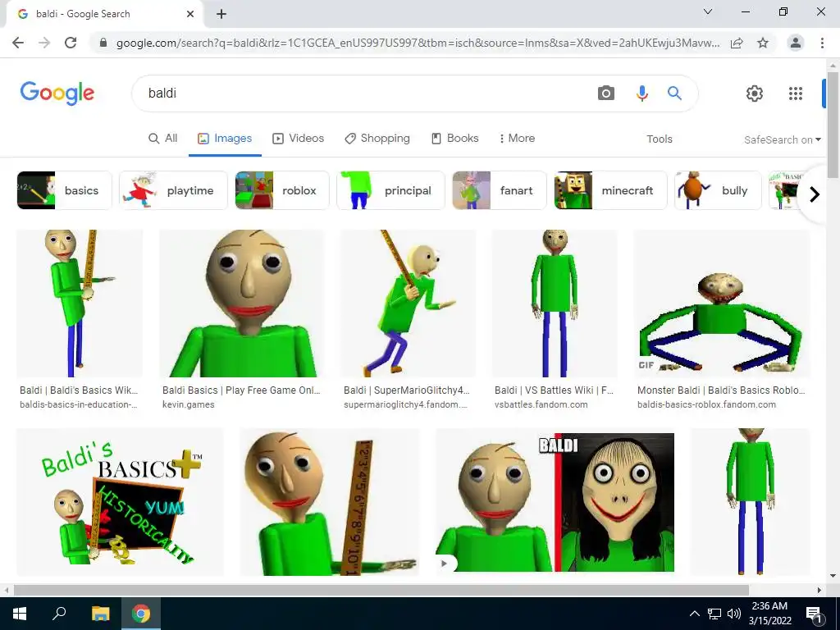The height and width of the screenshot is (630, 840).
Task: Open File Explorer from taskbar
Action: click(100, 614)
